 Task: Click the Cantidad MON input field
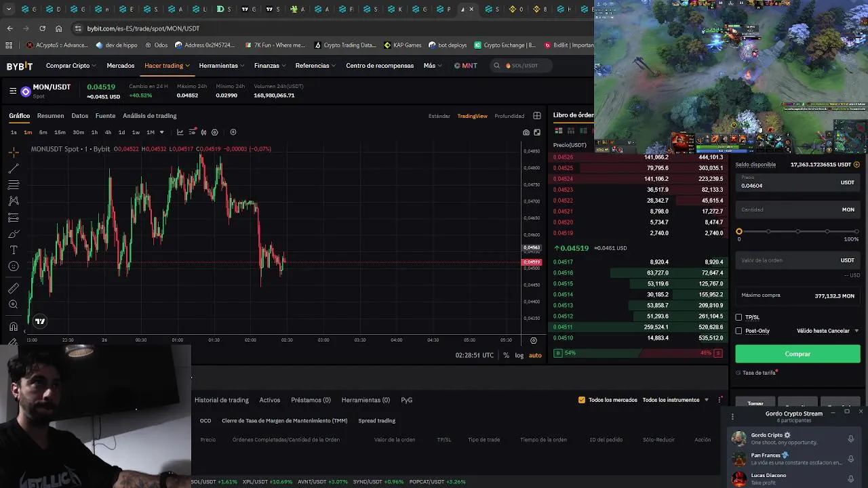tap(797, 209)
